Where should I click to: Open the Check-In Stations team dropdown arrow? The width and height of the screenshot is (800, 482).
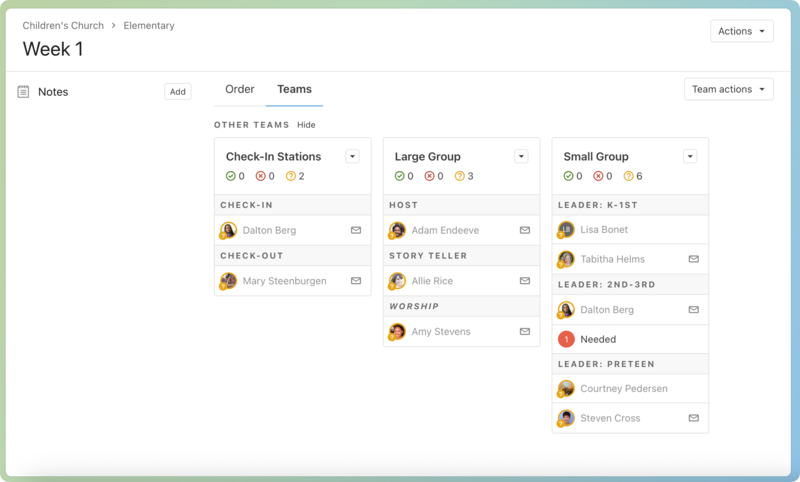[352, 156]
